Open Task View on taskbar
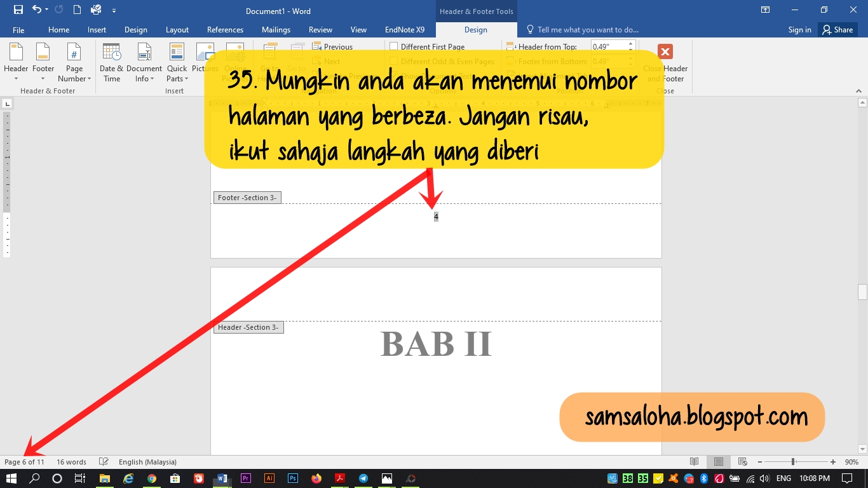 pos(79,478)
